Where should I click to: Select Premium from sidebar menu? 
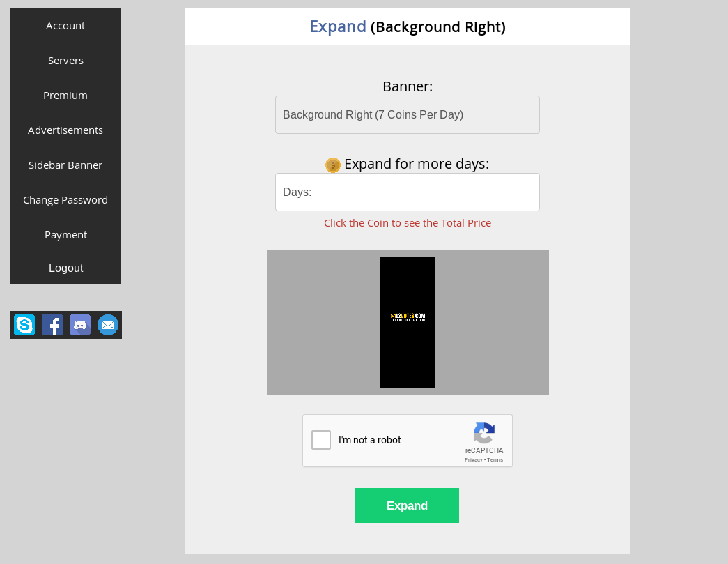[x=65, y=96]
